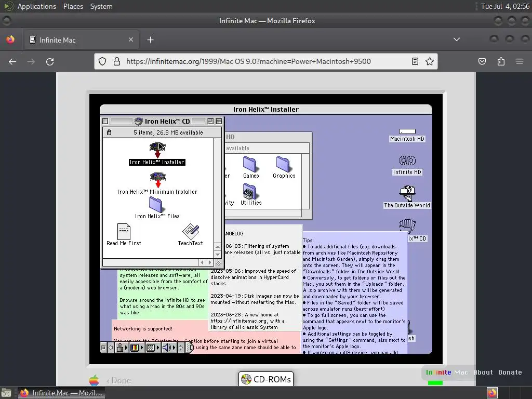Go back to the previous page
532x399 pixels.
coord(12,61)
